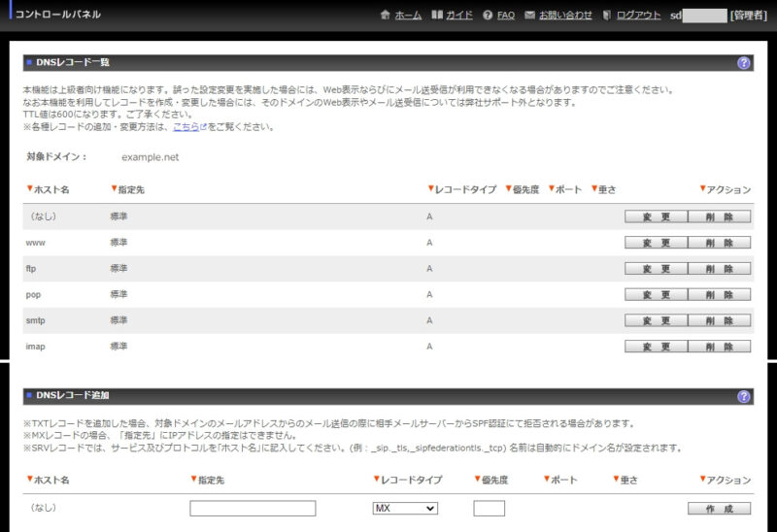Click the help icon in DNSレコード追加 header
The image size is (777, 532).
744,396
